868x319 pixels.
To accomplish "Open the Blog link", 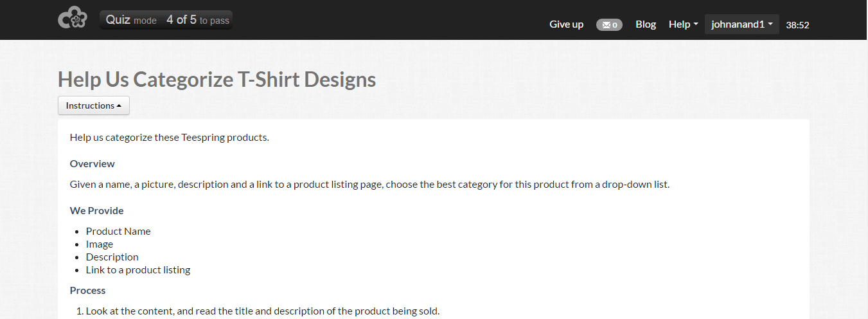I will pyautogui.click(x=646, y=24).
